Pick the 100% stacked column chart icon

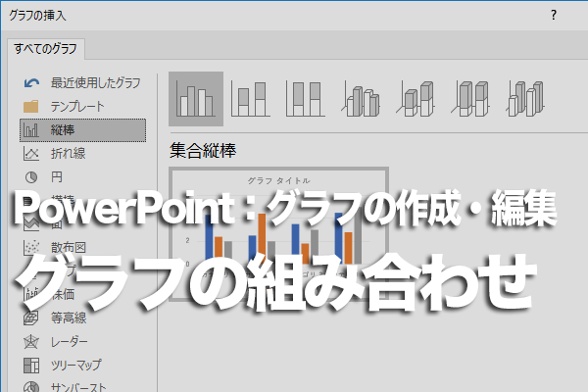(x=305, y=99)
